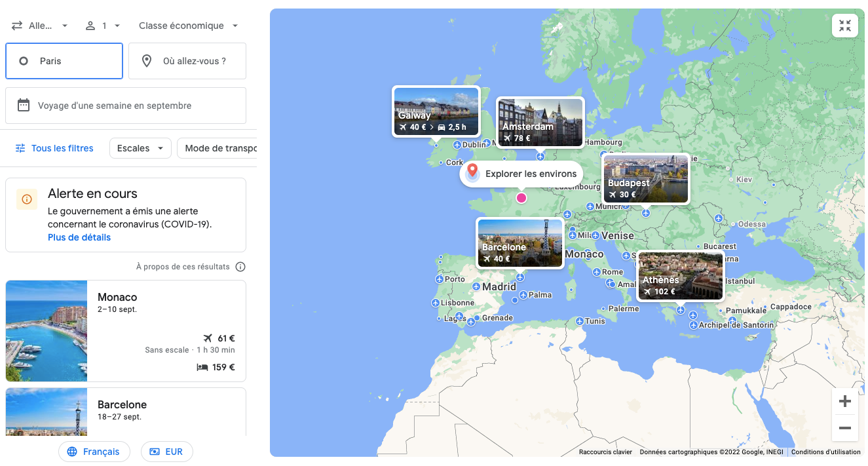Click the Monaco result title

117,297
